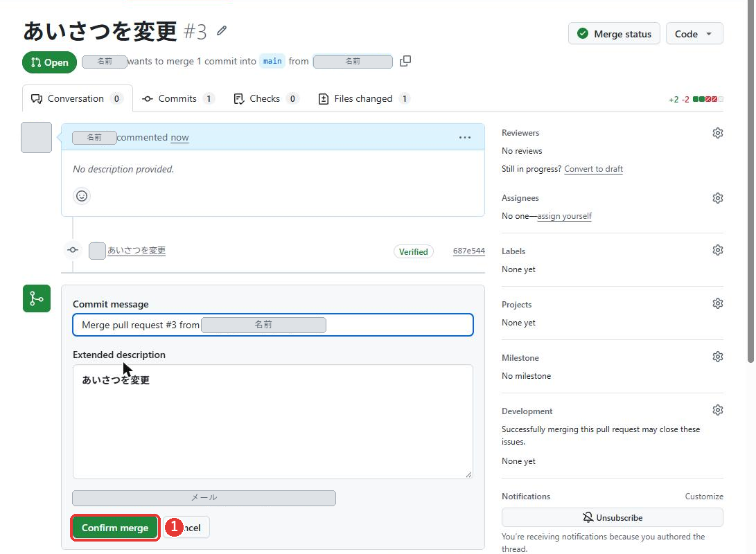Click the comment timestamp 'now' link
The image size is (756, 554).
[179, 138]
